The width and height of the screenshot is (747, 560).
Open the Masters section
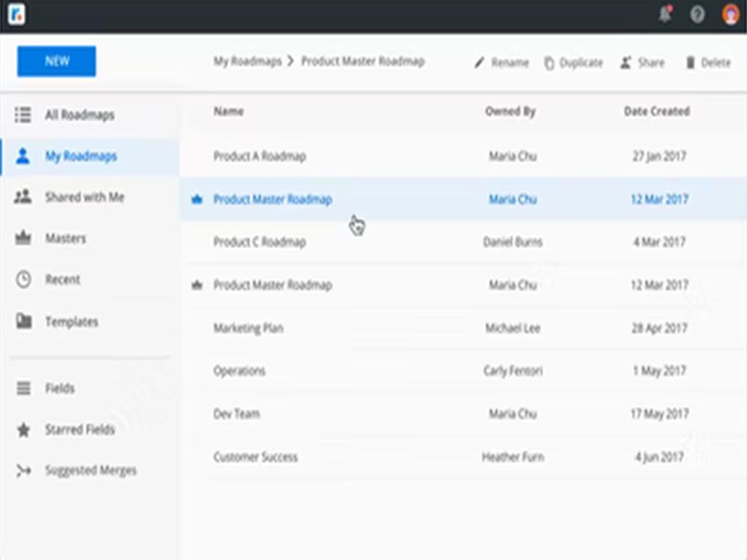click(65, 238)
